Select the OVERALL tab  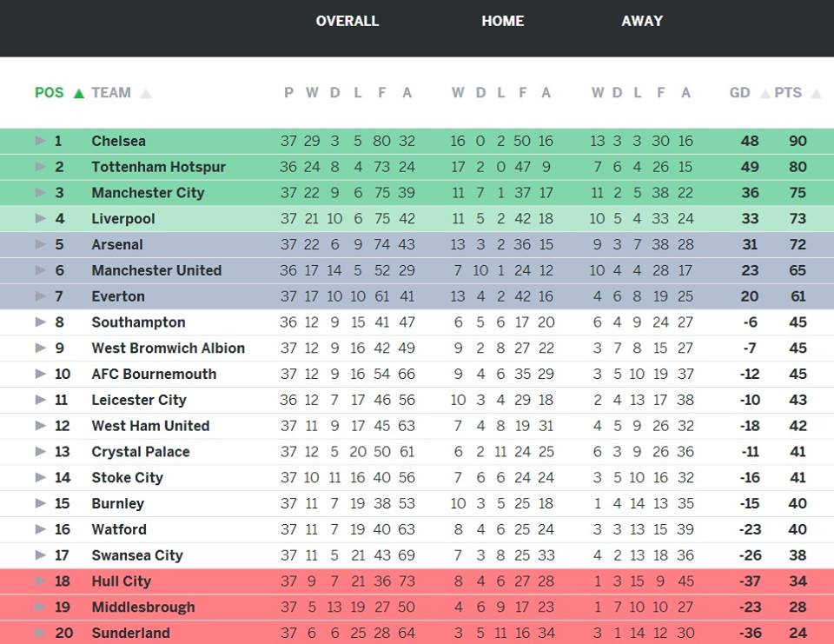tap(347, 21)
